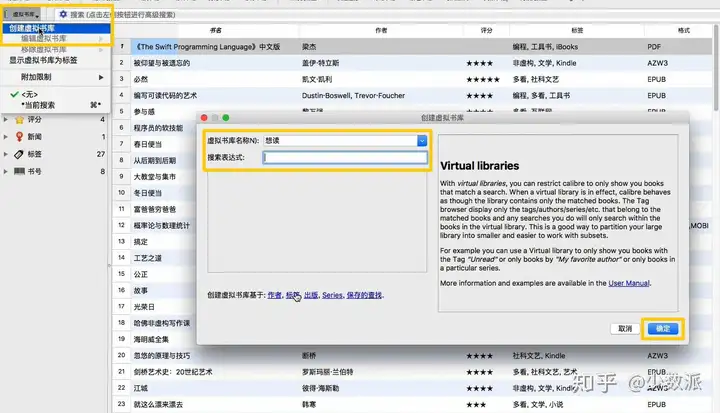Viewport: 720px width, 413px height.
Task: Sort by the 标签 column header
Action: coord(577,30)
